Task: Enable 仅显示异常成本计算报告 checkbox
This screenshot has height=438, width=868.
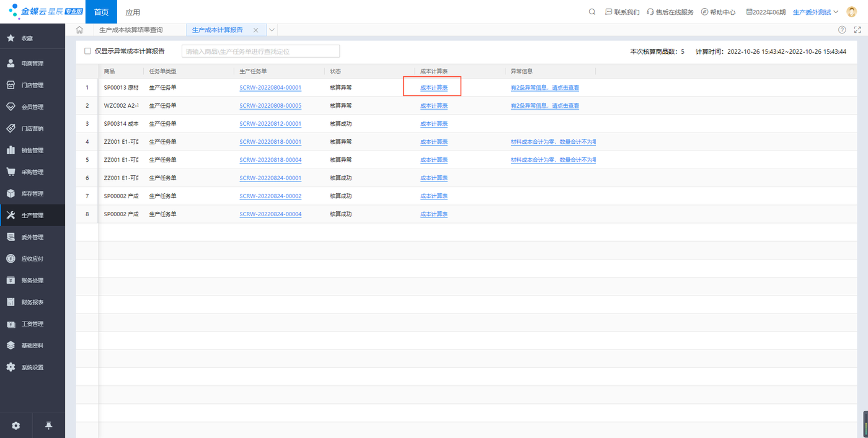Action: pos(87,51)
